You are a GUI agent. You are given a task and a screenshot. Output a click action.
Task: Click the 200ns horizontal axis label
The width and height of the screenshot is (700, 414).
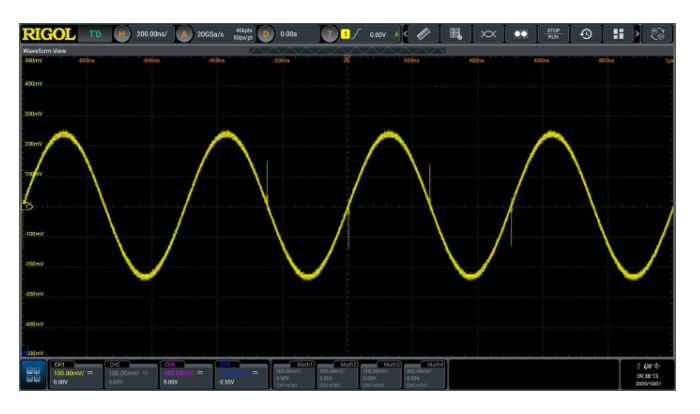411,60
